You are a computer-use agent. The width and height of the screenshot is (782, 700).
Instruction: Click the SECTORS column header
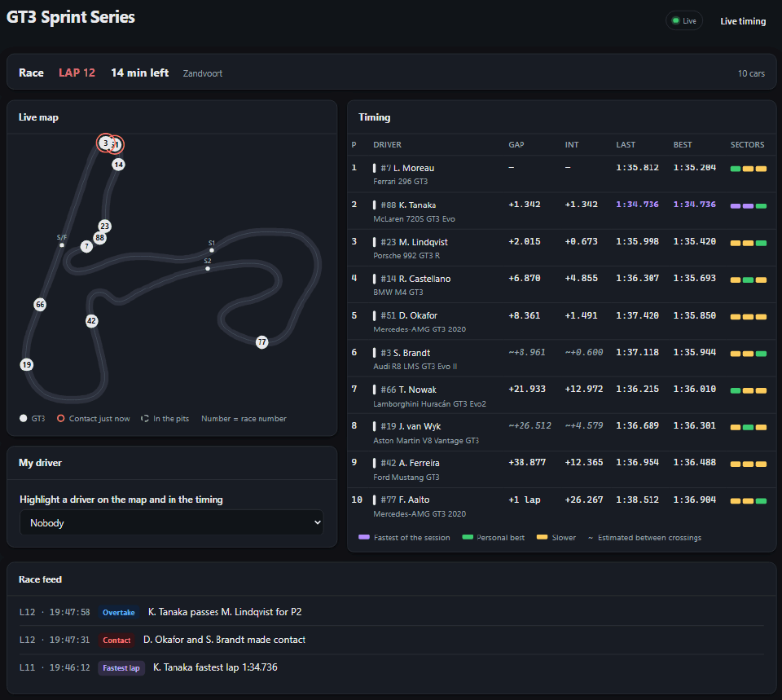[747, 145]
